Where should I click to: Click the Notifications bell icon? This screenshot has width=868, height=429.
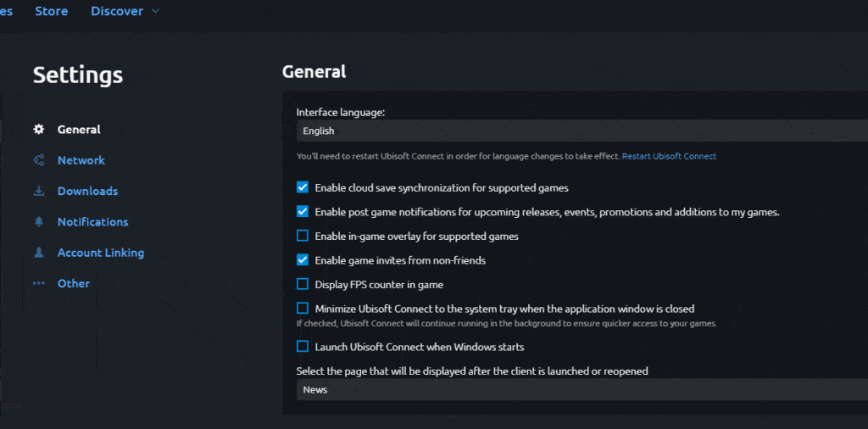[x=39, y=222]
